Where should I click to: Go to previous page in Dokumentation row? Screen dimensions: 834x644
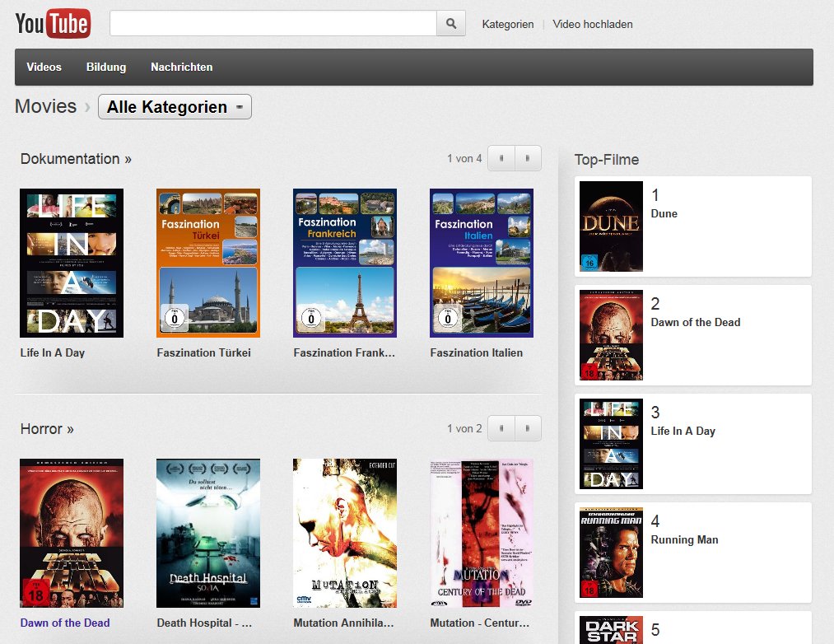pos(501,158)
